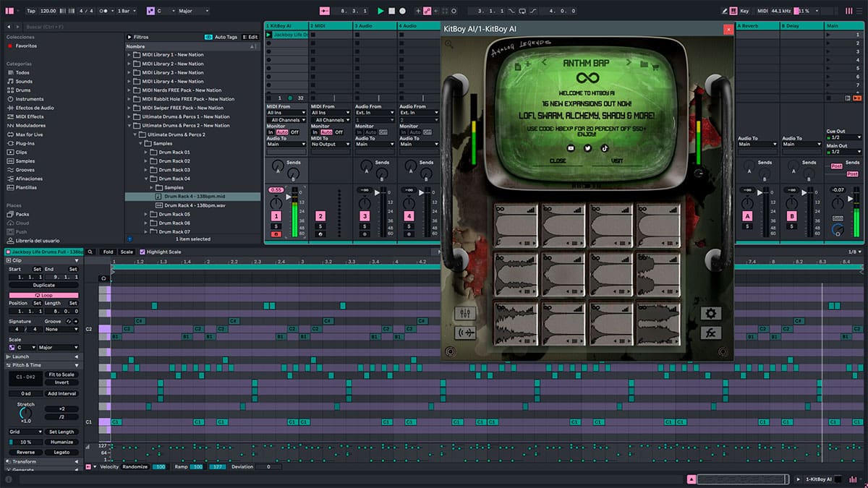Click the Legato button
Viewport: 868px width, 488px height.
(x=62, y=452)
